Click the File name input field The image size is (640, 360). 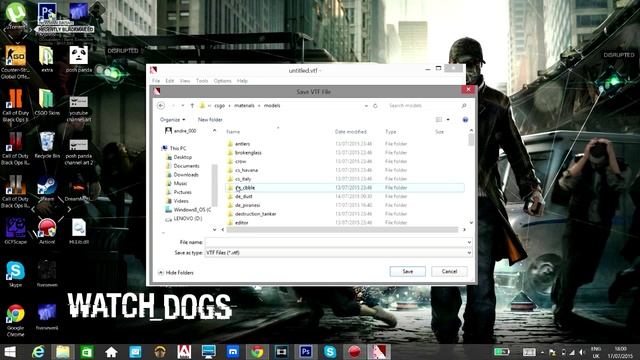[x=336, y=242]
